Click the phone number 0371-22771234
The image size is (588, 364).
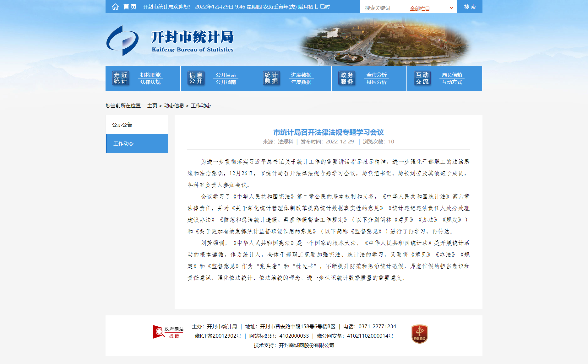pos(377,326)
